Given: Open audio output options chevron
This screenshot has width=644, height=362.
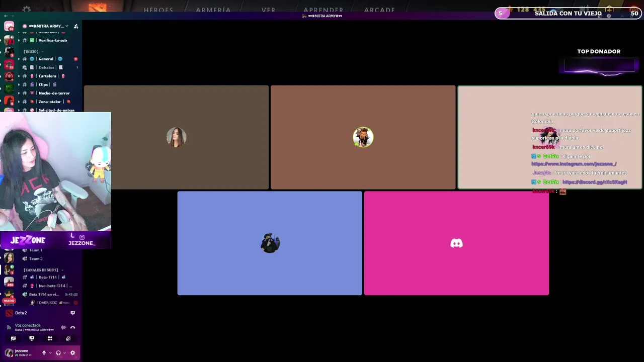Looking at the screenshot, I should [64, 353].
